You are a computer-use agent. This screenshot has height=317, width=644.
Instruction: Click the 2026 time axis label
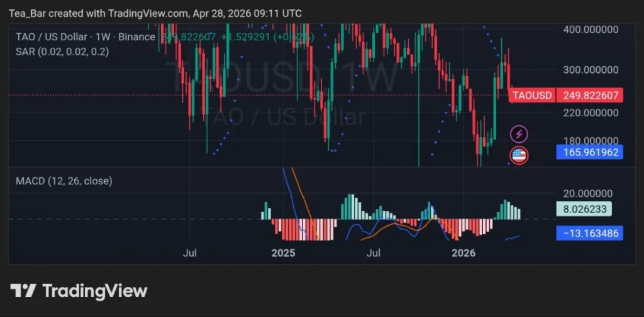[464, 253]
